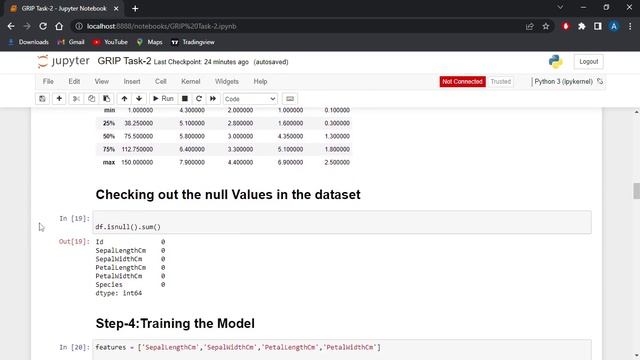Cut selected cells with scissors icon
640x360 pixels.
[76, 99]
